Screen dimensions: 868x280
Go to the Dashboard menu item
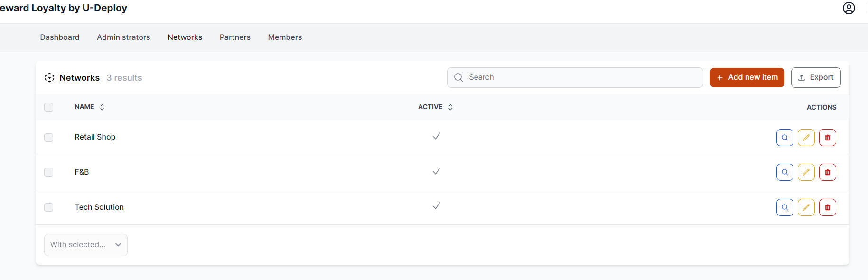(60, 37)
